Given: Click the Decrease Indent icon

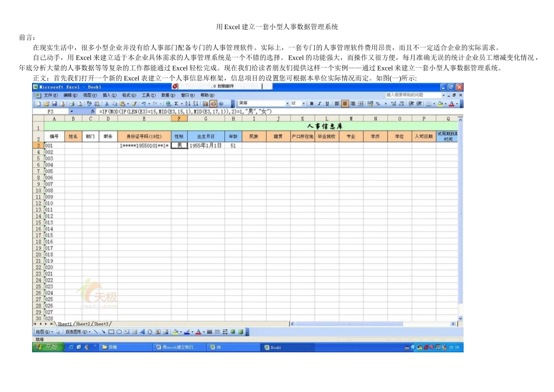Looking at the screenshot, I should coord(411,104).
